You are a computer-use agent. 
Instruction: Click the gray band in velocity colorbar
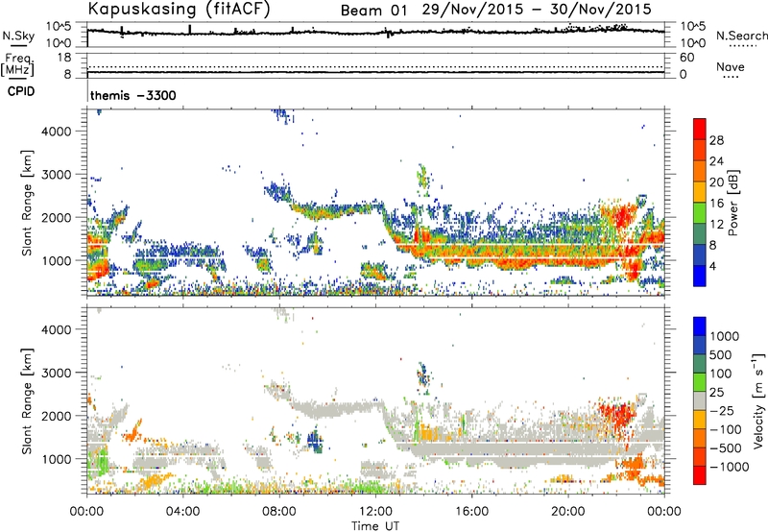700,400
